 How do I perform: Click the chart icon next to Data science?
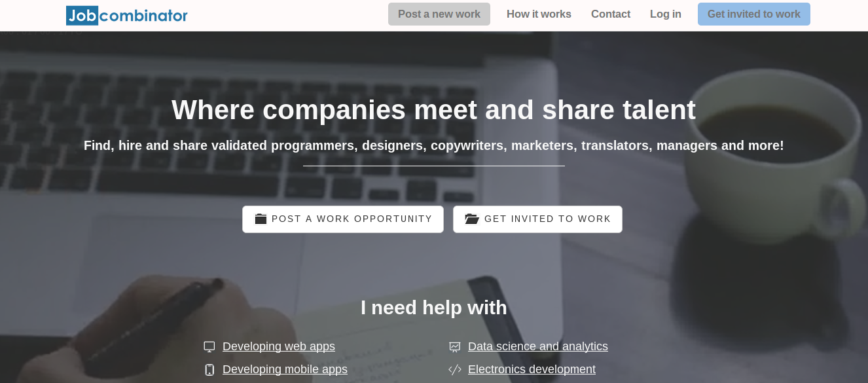tap(454, 346)
